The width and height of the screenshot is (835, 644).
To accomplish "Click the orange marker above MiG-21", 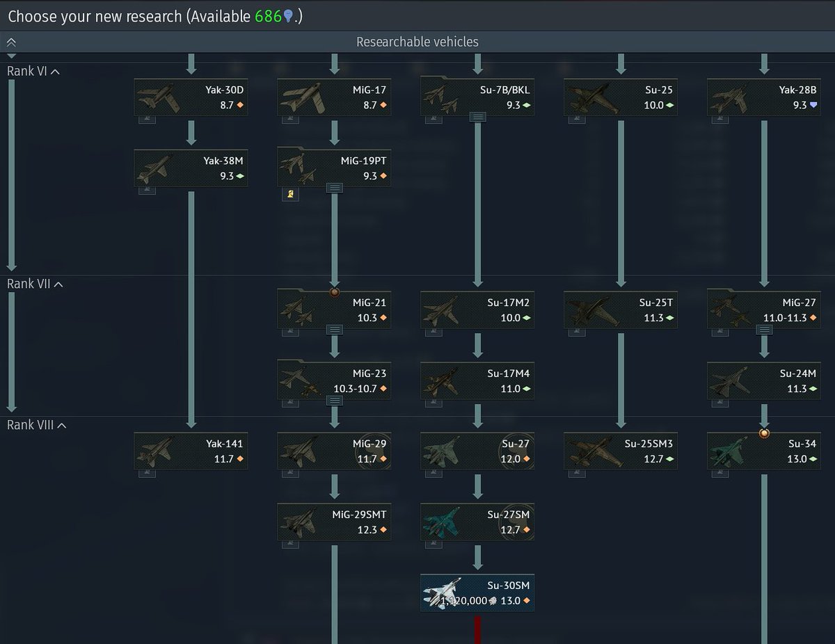I will pos(335,292).
